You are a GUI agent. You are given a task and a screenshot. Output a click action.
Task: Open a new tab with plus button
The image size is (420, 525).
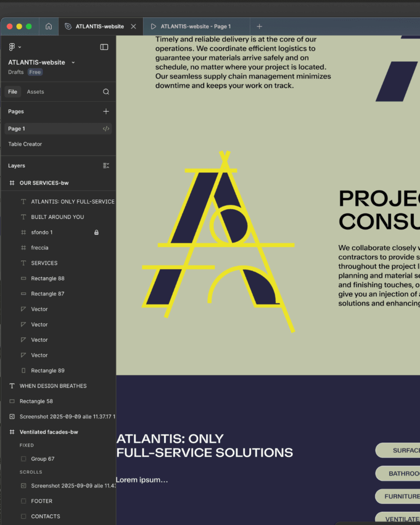[x=259, y=27]
